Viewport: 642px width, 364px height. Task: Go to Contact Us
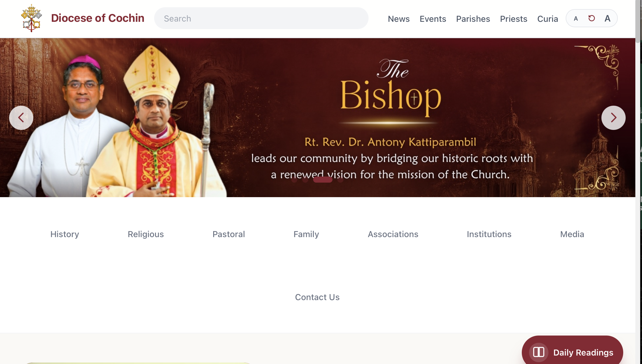[x=317, y=297]
